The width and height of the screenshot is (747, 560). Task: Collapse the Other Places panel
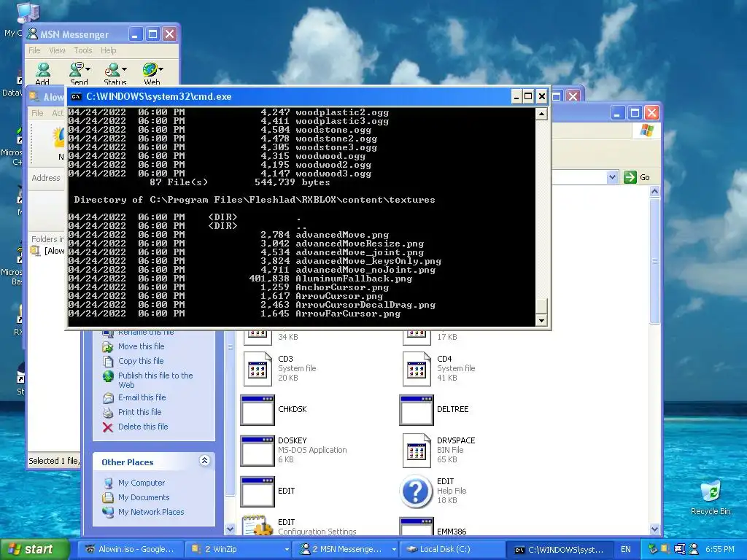(x=204, y=461)
